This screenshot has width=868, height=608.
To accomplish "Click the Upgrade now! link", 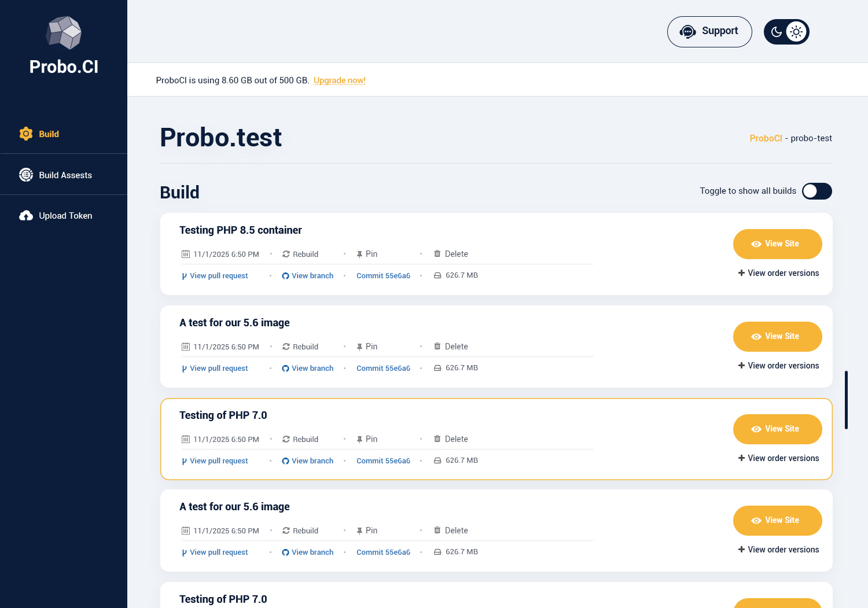I will (340, 80).
